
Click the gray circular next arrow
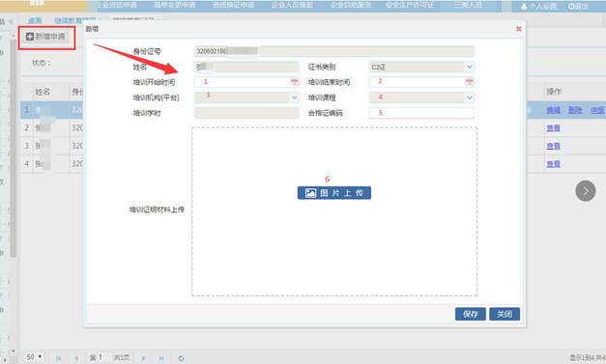[x=585, y=190]
